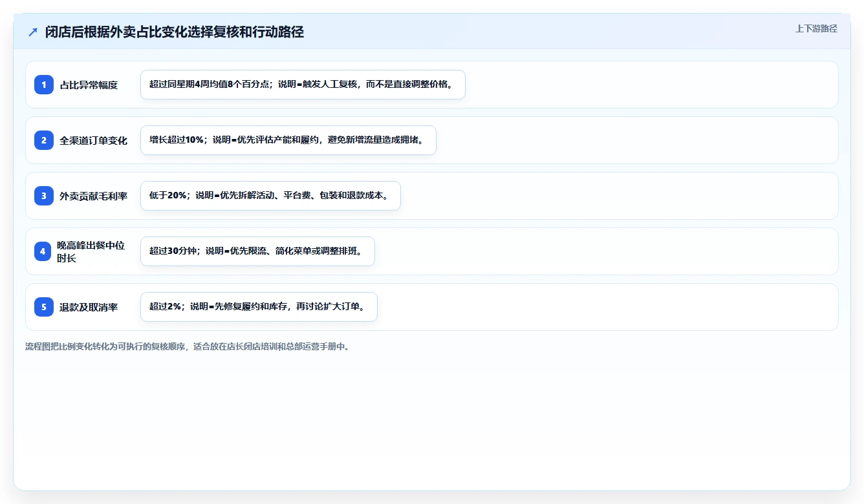Click the 上下游路径 label in header
This screenshot has height=504, width=864.
tap(816, 28)
